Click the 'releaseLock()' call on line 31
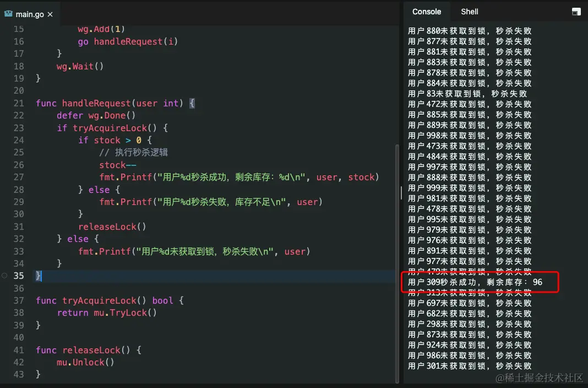The width and height of the screenshot is (588, 388). pos(112,227)
